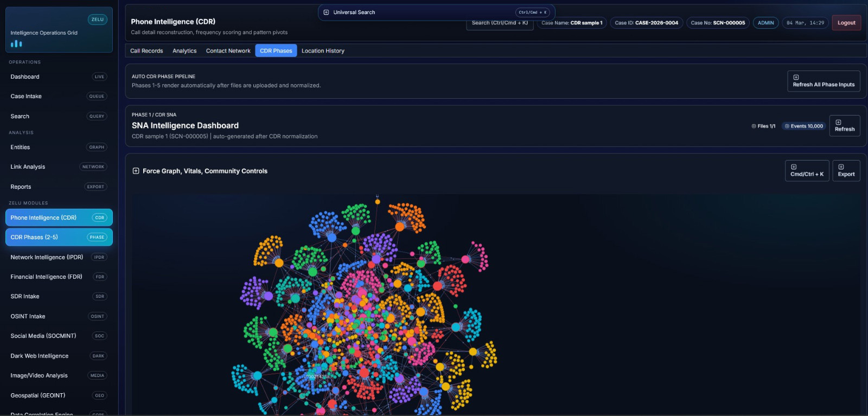Click the SDR badge beside SDR Intake
This screenshot has height=416, width=868.
pyautogui.click(x=100, y=297)
